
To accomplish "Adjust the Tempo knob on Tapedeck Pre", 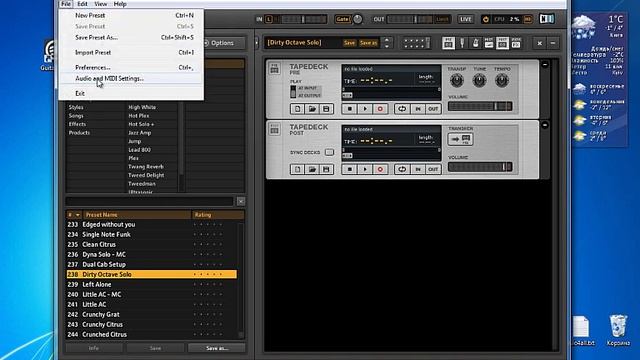I will pos(502,80).
